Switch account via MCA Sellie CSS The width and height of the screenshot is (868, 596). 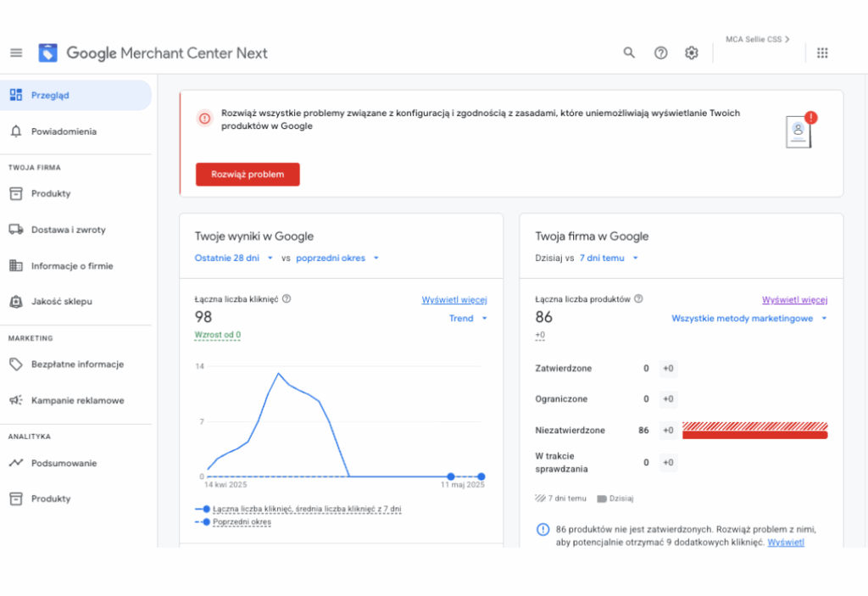tap(757, 39)
